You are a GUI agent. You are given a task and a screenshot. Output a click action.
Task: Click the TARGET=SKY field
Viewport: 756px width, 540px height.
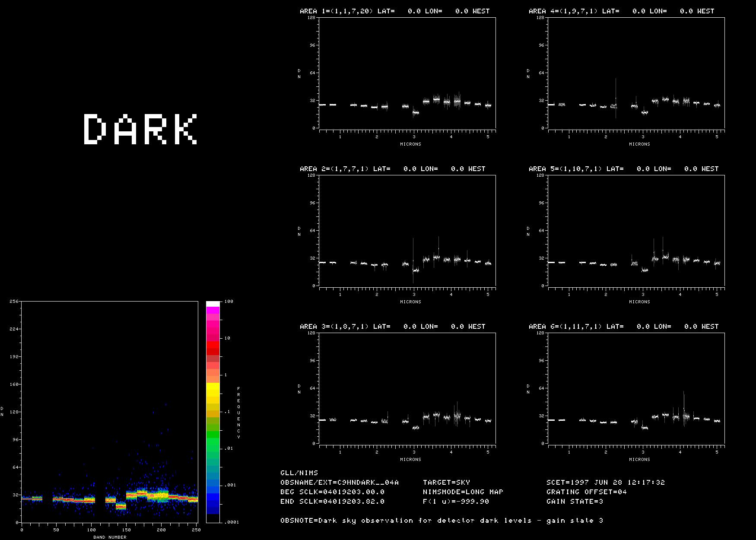[446, 483]
